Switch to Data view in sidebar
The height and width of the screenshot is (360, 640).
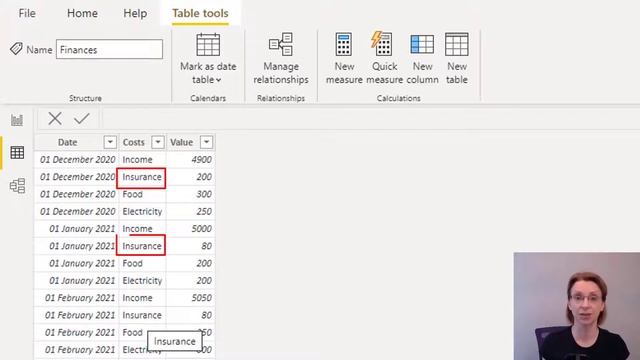[17, 153]
